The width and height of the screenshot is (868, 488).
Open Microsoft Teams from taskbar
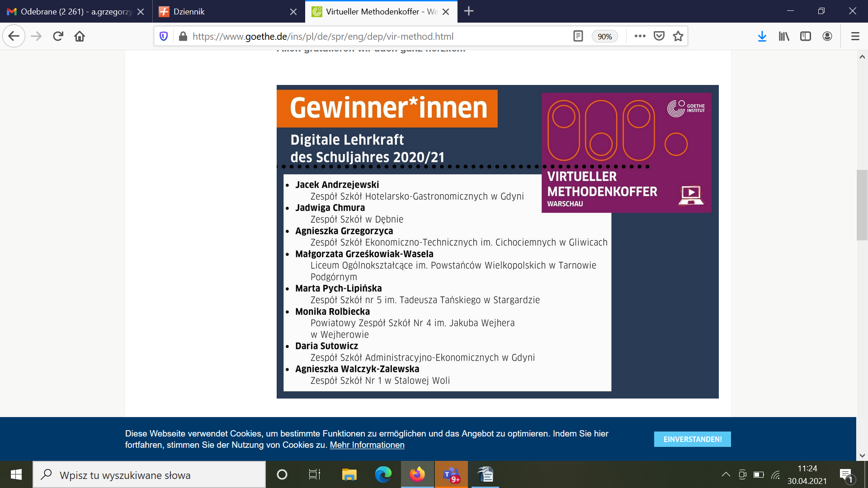click(x=451, y=474)
